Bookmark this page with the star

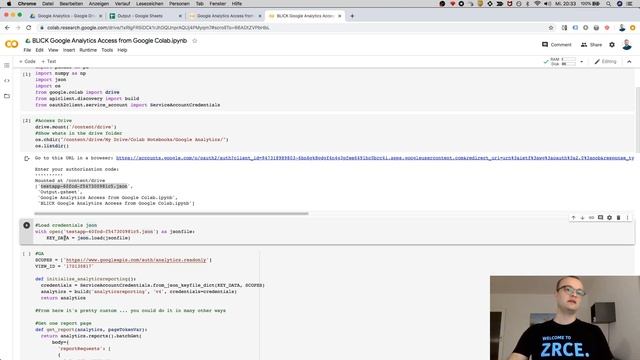coord(551,28)
